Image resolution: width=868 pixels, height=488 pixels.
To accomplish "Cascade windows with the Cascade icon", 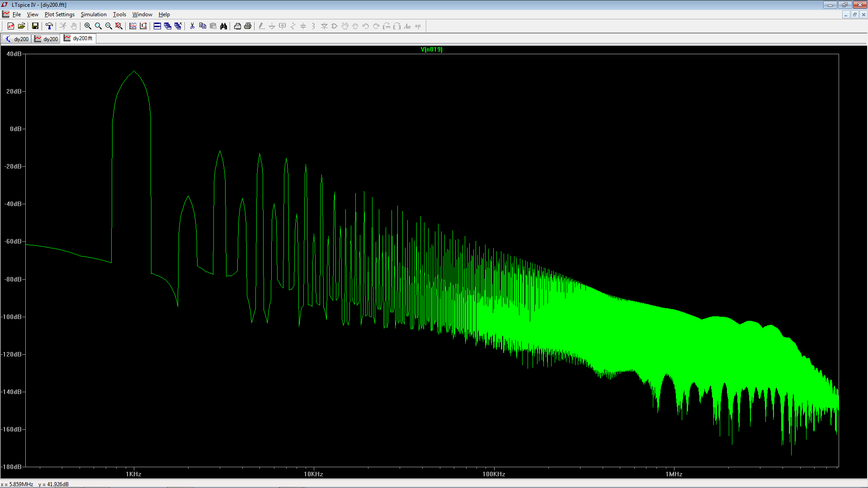I will [x=168, y=26].
